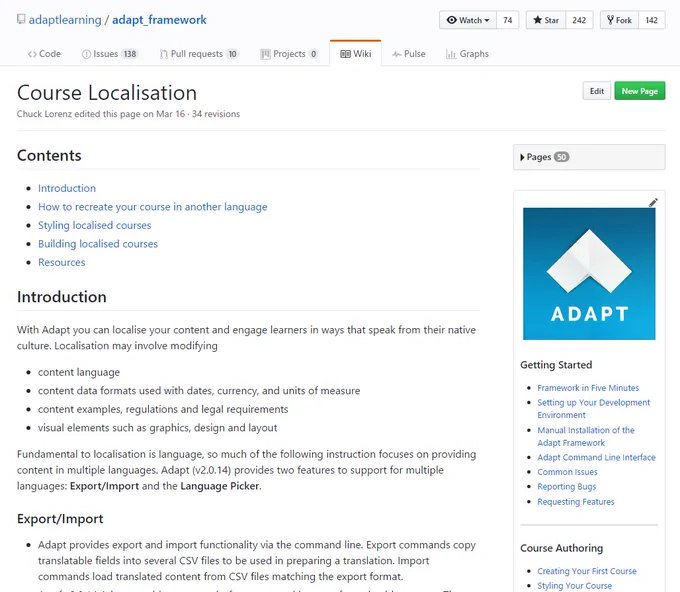Open the Styling localised courses link
The height and width of the screenshot is (592, 680).
95,225
